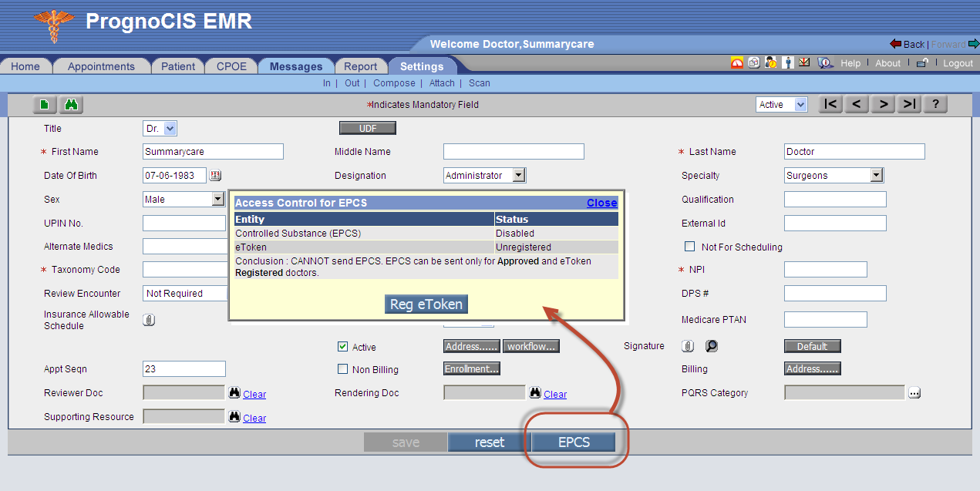Click the Reg eToken button
The height and width of the screenshot is (491, 980).
[x=426, y=304]
